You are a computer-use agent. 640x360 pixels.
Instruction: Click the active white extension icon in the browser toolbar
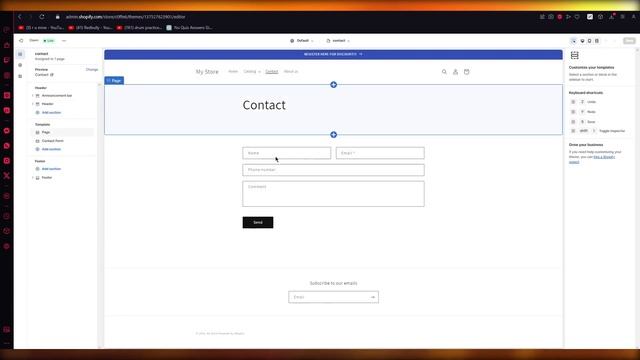590,17
